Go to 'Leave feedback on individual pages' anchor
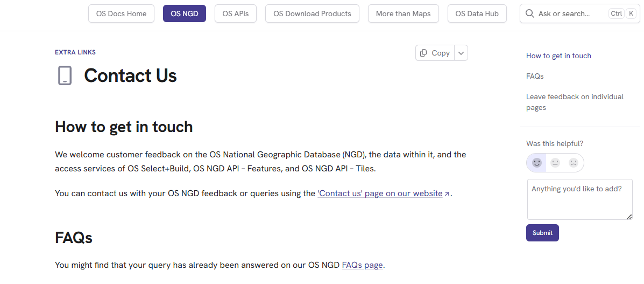Image resolution: width=644 pixels, height=284 pixels. click(575, 102)
